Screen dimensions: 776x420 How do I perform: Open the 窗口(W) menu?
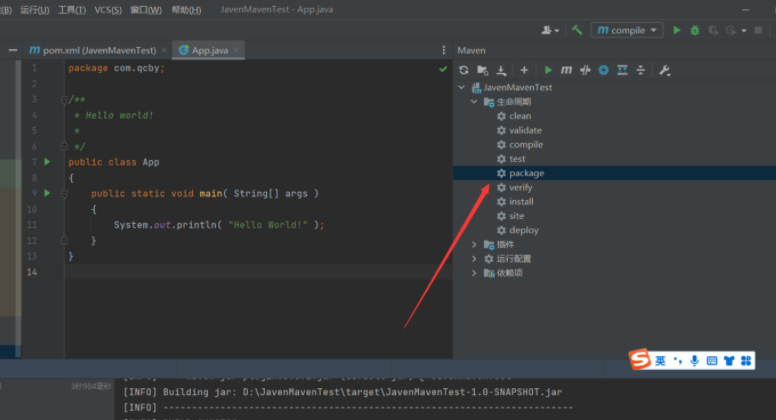pyautogui.click(x=146, y=10)
